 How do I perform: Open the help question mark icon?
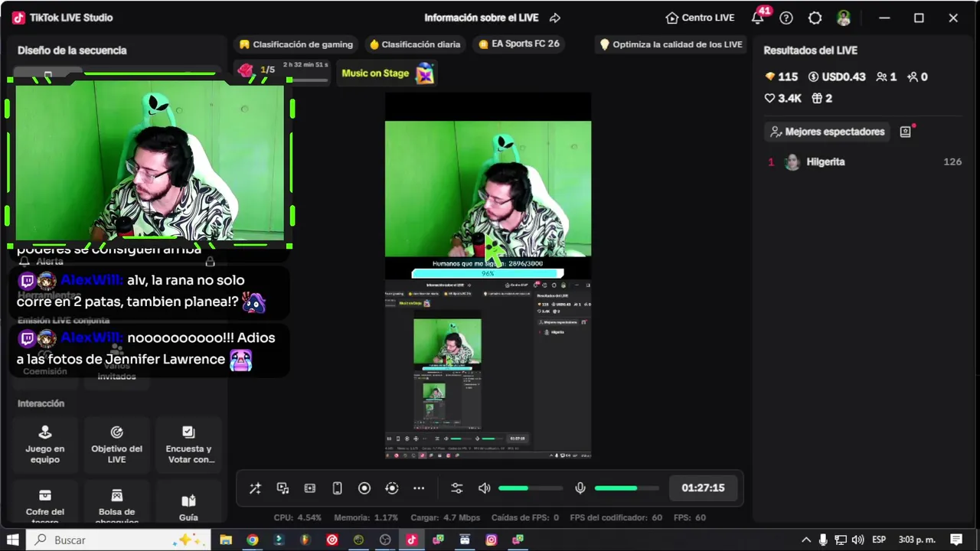pos(786,18)
